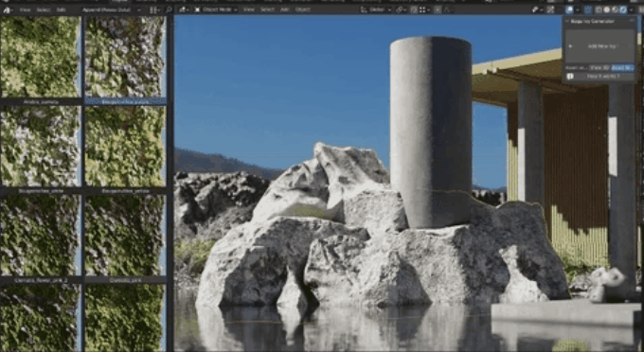
Task: Open the 3D viewport Add menu
Action: (x=285, y=9)
